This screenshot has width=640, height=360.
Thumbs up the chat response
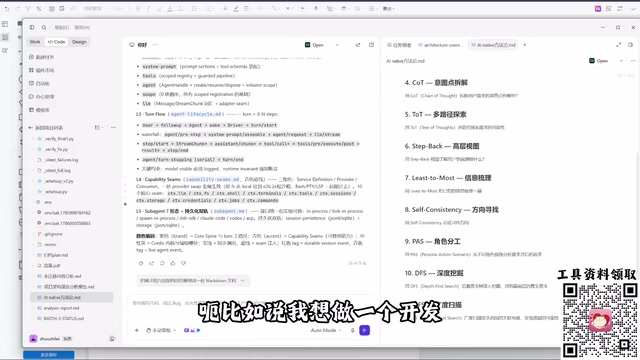point(173,263)
